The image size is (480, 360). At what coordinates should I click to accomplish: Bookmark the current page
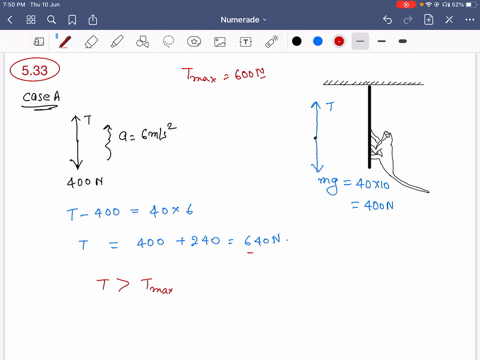coord(72,20)
